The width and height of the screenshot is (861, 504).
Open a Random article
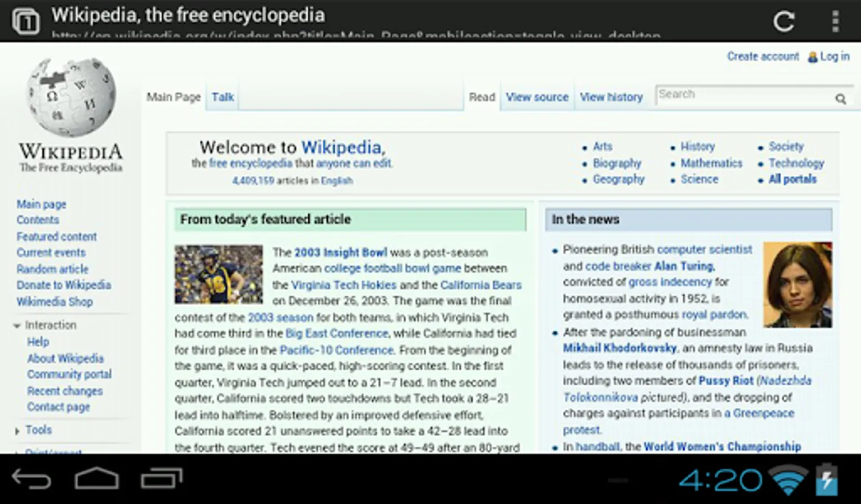click(52, 269)
